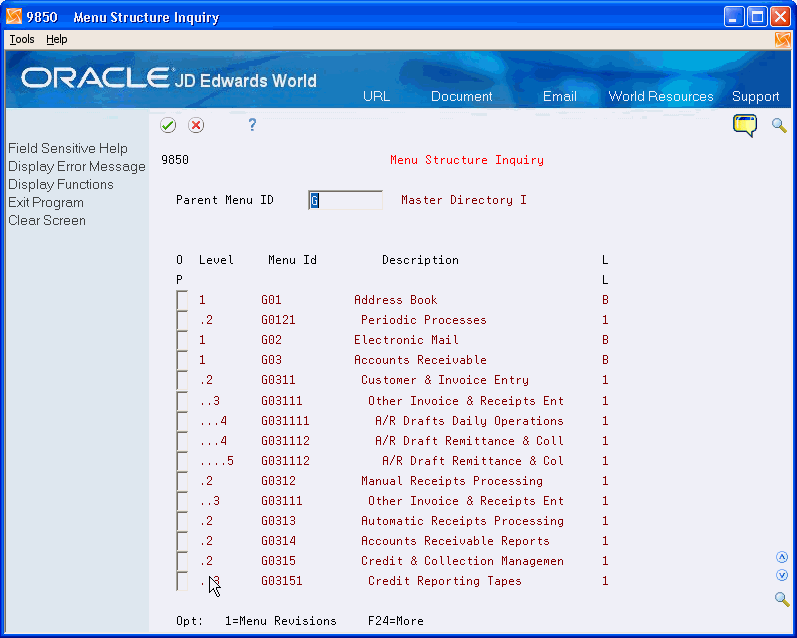The image size is (797, 638).
Task: Click 'Credit Reporting Tapes' text
Action: [445, 581]
